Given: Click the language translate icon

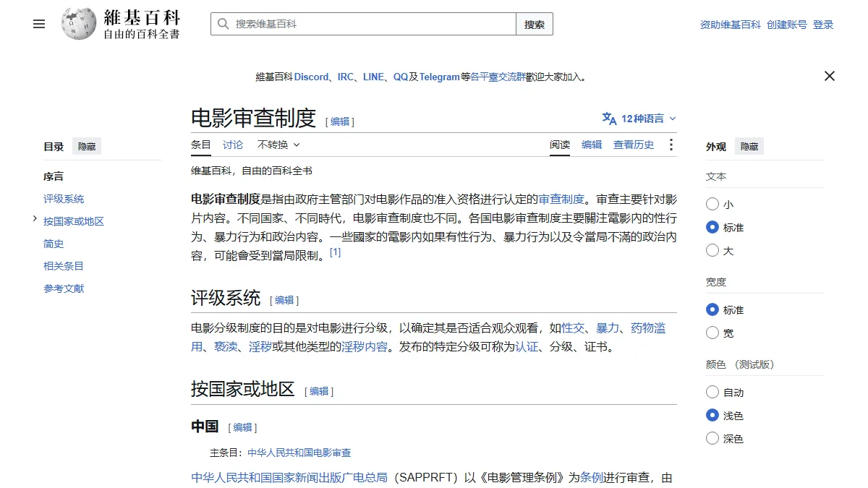Looking at the screenshot, I should 609,119.
